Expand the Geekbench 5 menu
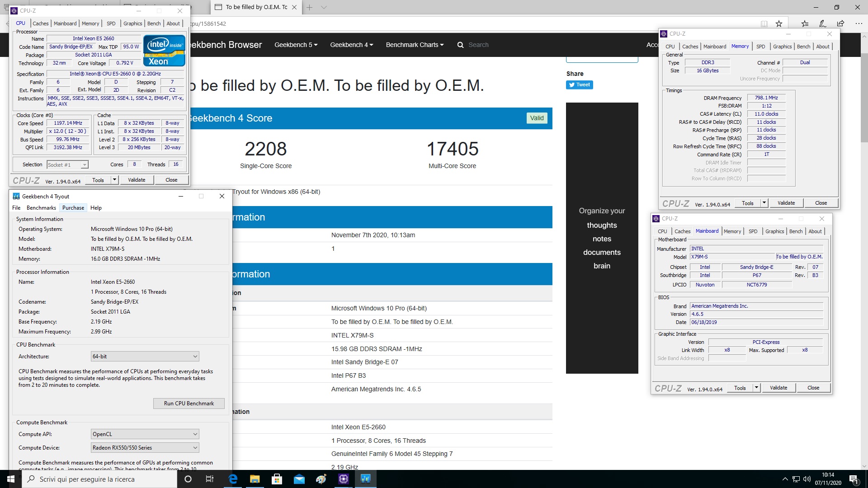The height and width of the screenshot is (488, 868). [296, 45]
